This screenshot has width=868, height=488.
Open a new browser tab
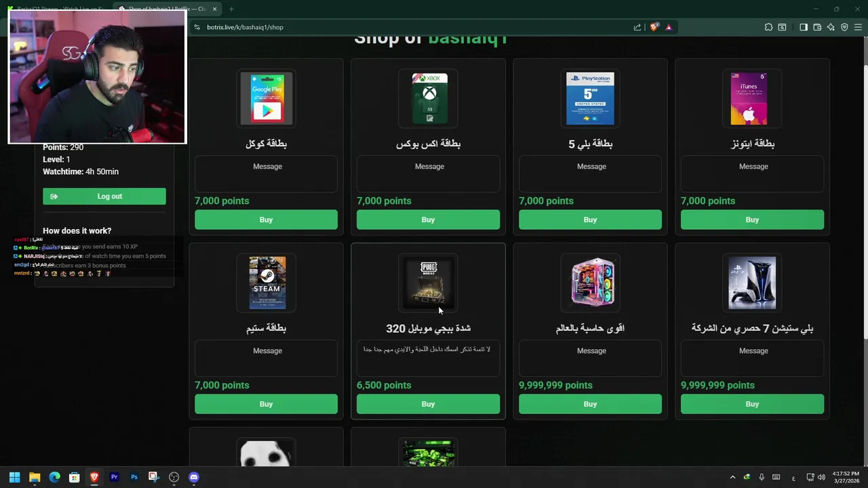point(231,9)
